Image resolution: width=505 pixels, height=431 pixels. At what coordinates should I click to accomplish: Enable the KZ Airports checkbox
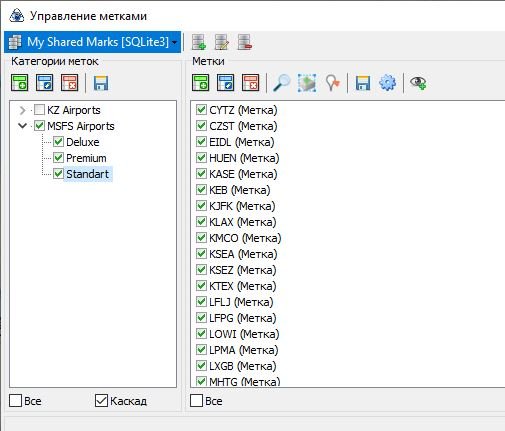(39, 110)
